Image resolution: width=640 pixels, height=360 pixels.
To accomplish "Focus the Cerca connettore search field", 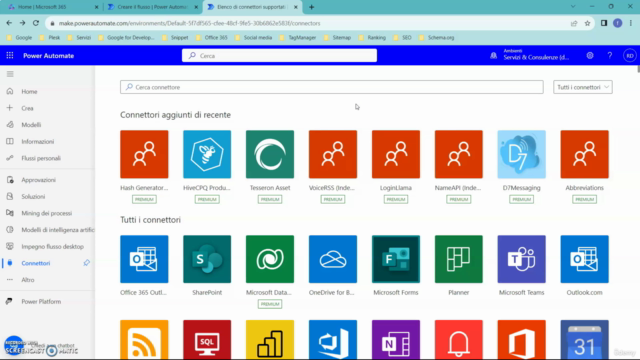I will click(x=331, y=87).
